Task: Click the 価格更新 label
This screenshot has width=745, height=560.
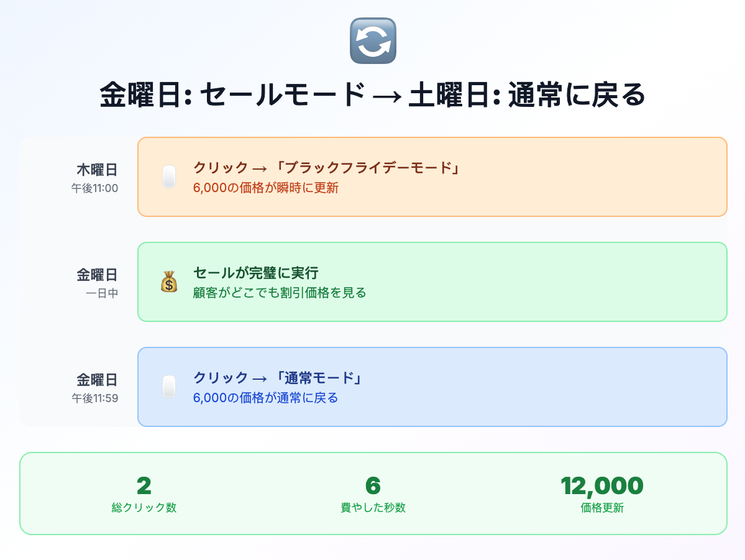Action: tap(602, 508)
